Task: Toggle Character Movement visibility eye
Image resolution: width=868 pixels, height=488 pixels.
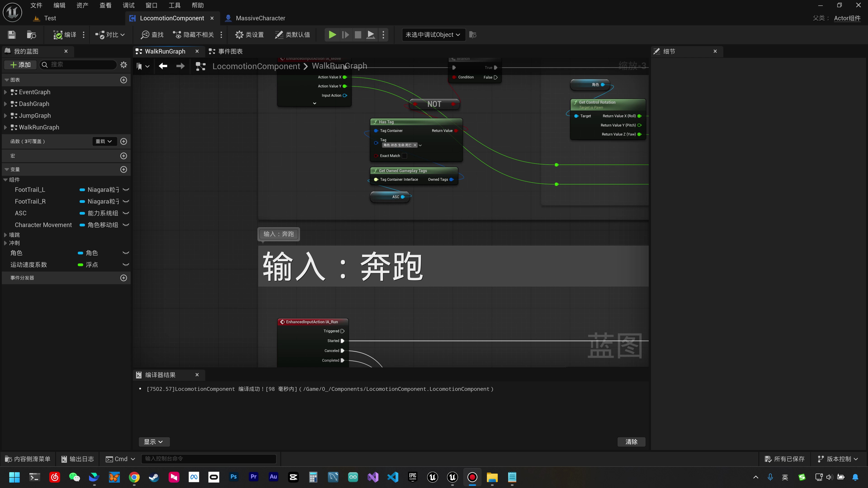Action: point(126,225)
